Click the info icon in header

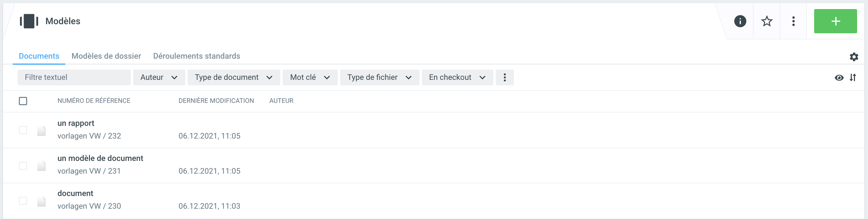click(740, 21)
